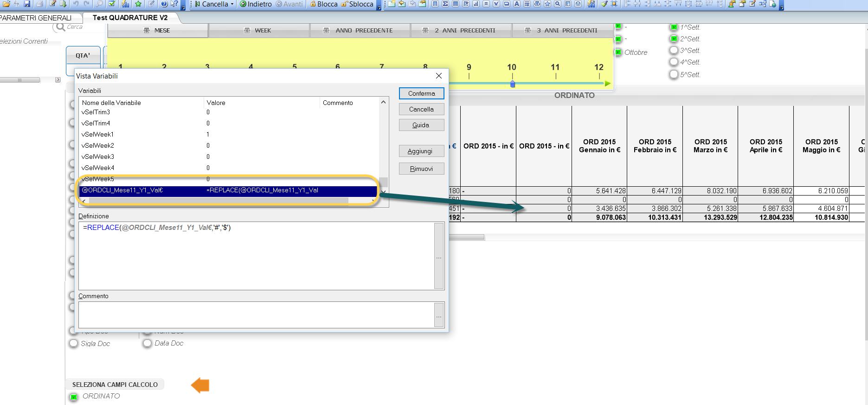Select the vSelTrim3 variable row
This screenshot has width=868, height=405.
coord(229,112)
